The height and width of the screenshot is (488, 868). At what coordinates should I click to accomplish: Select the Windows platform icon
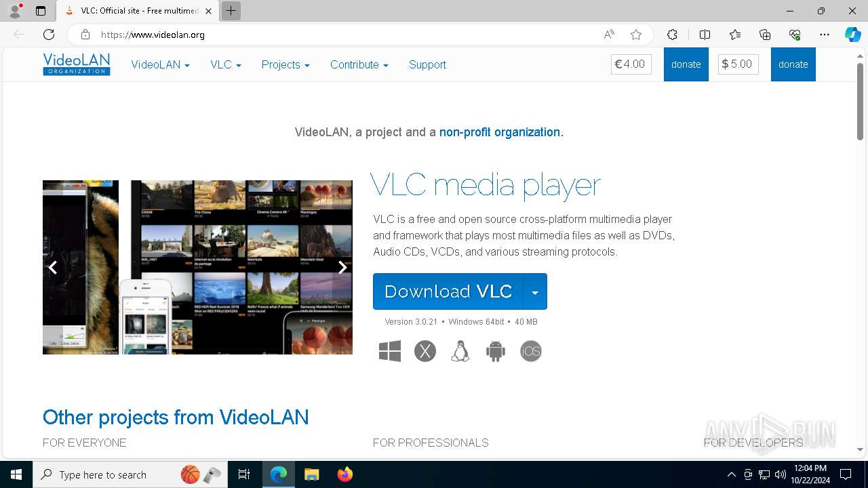pos(390,351)
